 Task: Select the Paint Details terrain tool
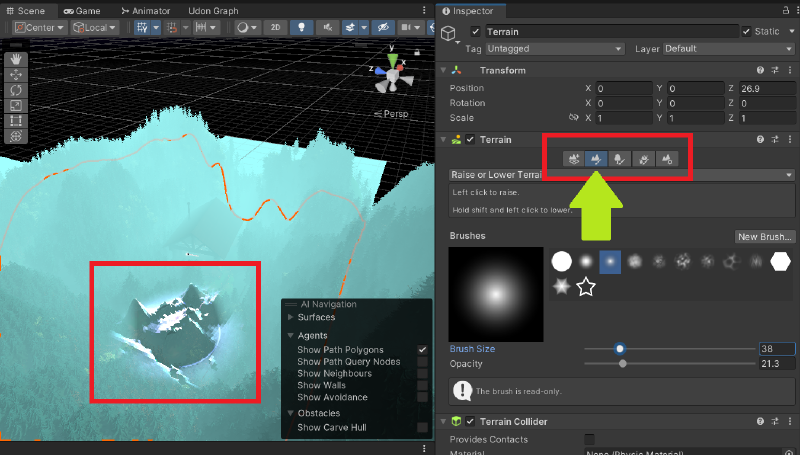click(644, 158)
